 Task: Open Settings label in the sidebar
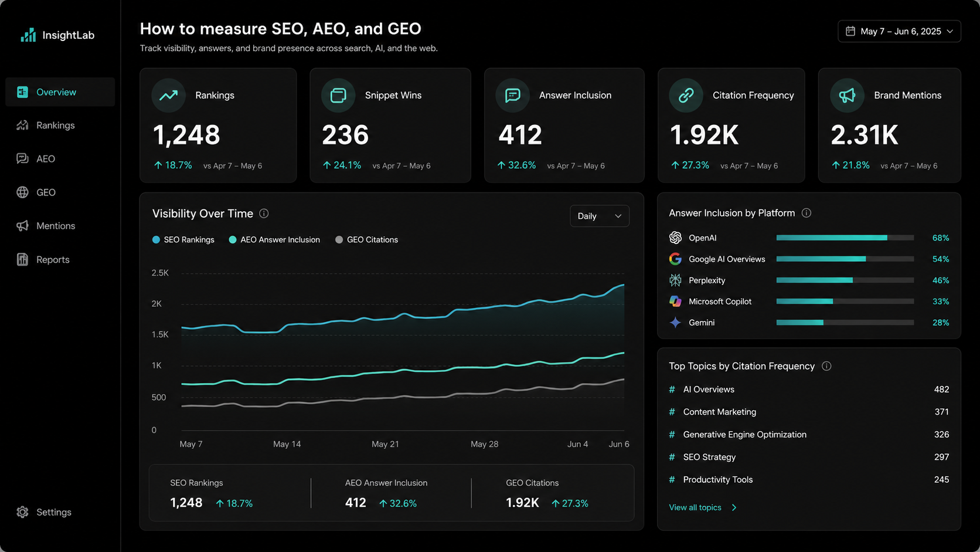[x=54, y=512]
